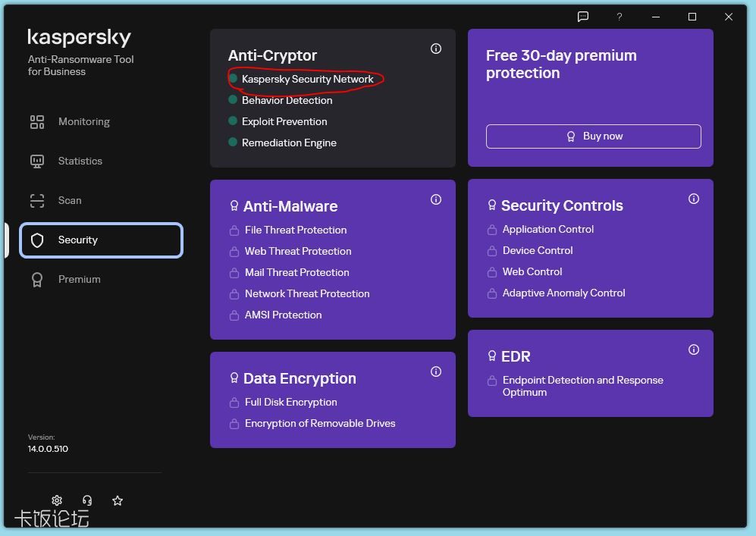
Task: Select Device Control item
Action: (538, 251)
